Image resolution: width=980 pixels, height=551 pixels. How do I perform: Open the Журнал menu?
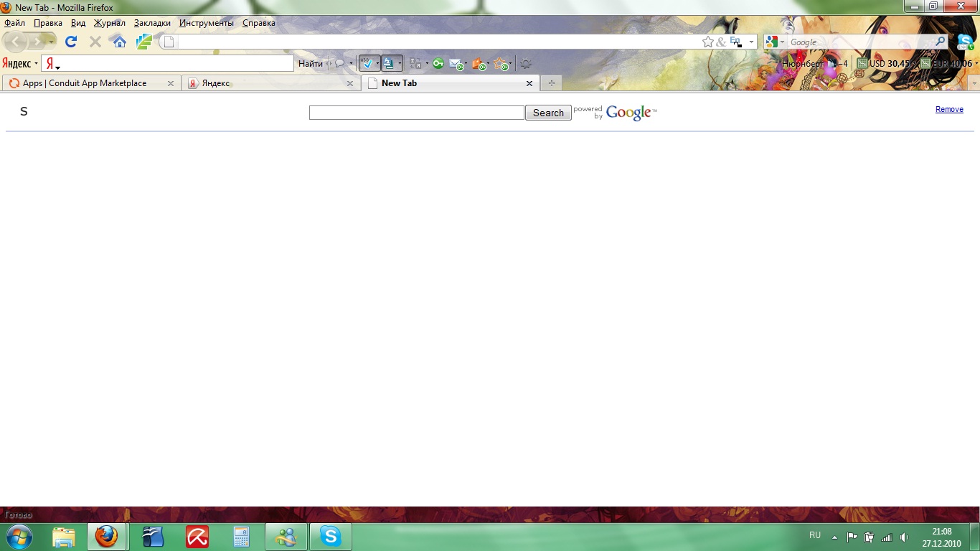click(x=110, y=23)
